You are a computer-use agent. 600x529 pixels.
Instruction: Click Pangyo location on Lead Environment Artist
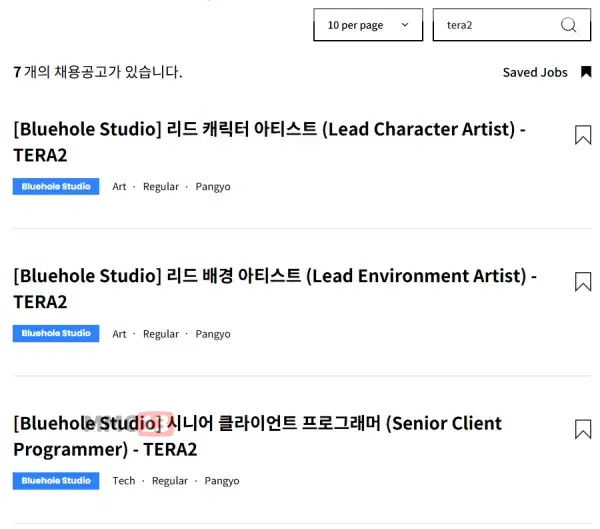pos(213,334)
